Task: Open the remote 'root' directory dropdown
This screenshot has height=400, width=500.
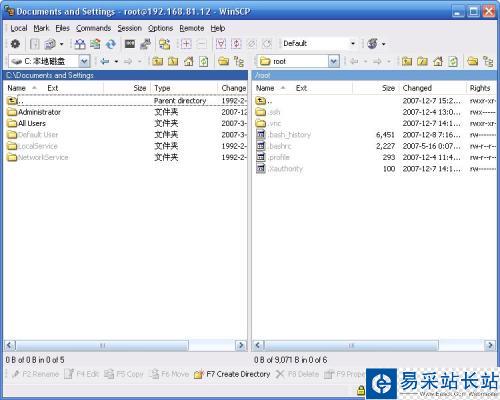Action: (334, 61)
